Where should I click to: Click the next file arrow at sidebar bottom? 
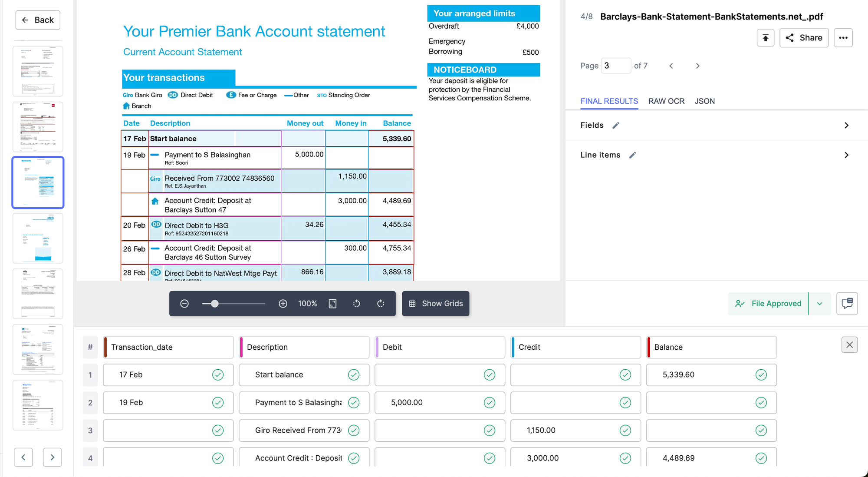tap(52, 457)
